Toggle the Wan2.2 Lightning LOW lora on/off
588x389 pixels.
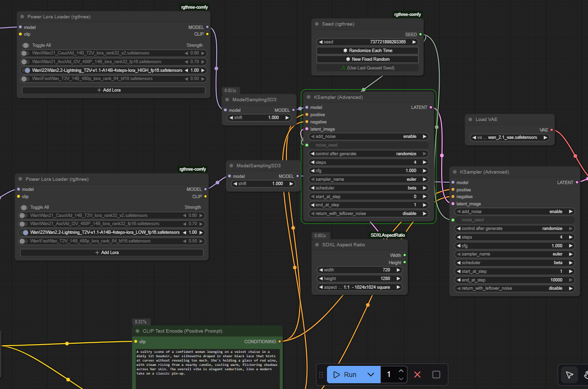tap(25, 232)
